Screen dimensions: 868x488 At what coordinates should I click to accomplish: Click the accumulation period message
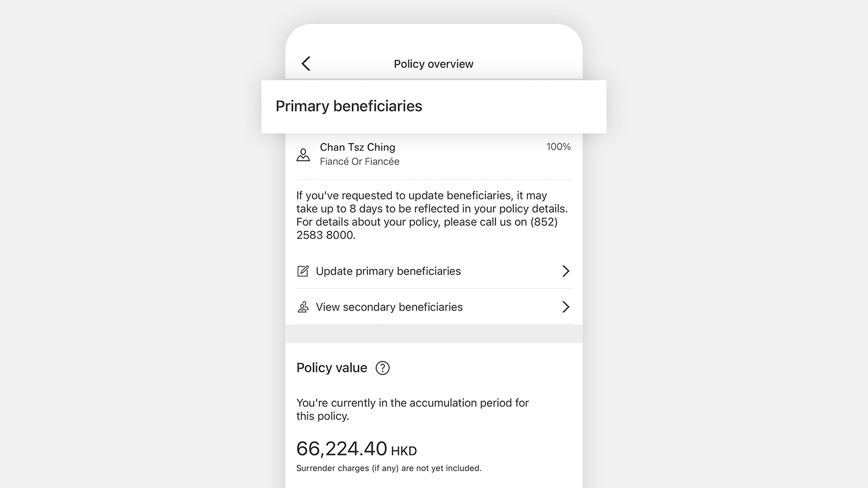tap(412, 409)
